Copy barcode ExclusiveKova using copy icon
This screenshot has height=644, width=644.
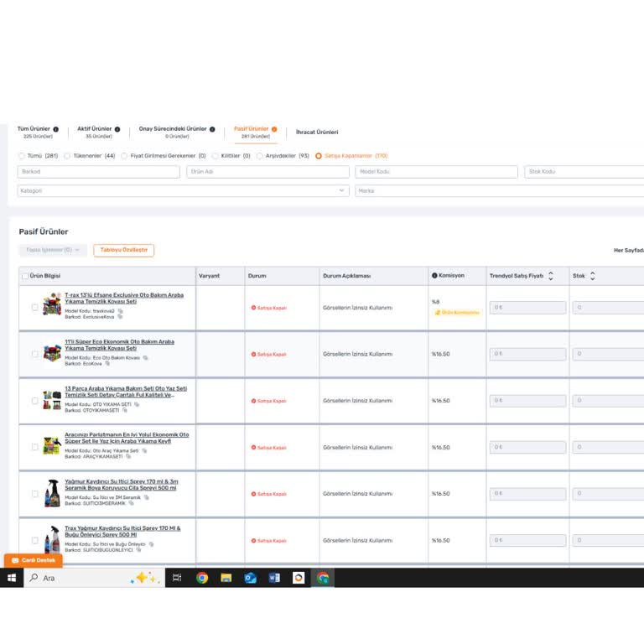click(121, 317)
